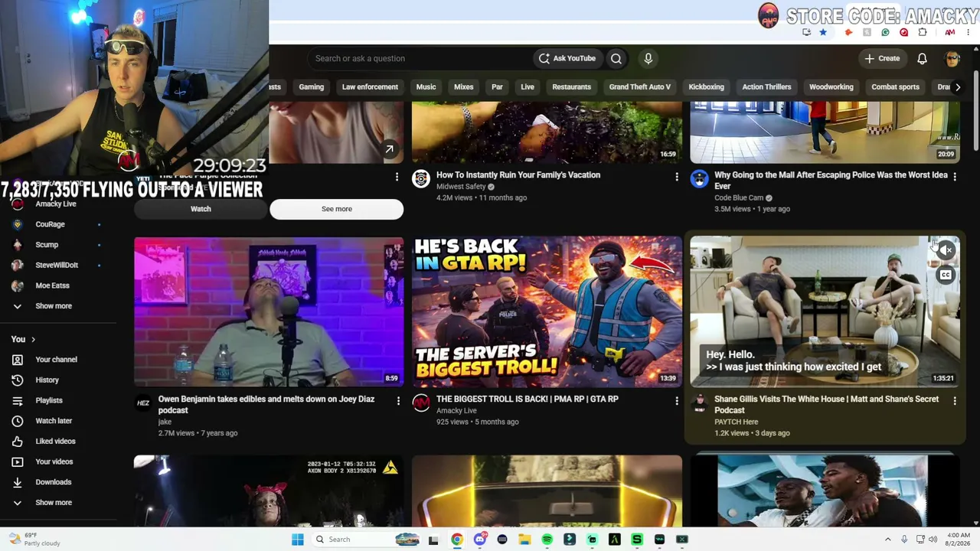The width and height of the screenshot is (980, 551).
Task: Open YouTube notifications bell
Action: (922, 58)
